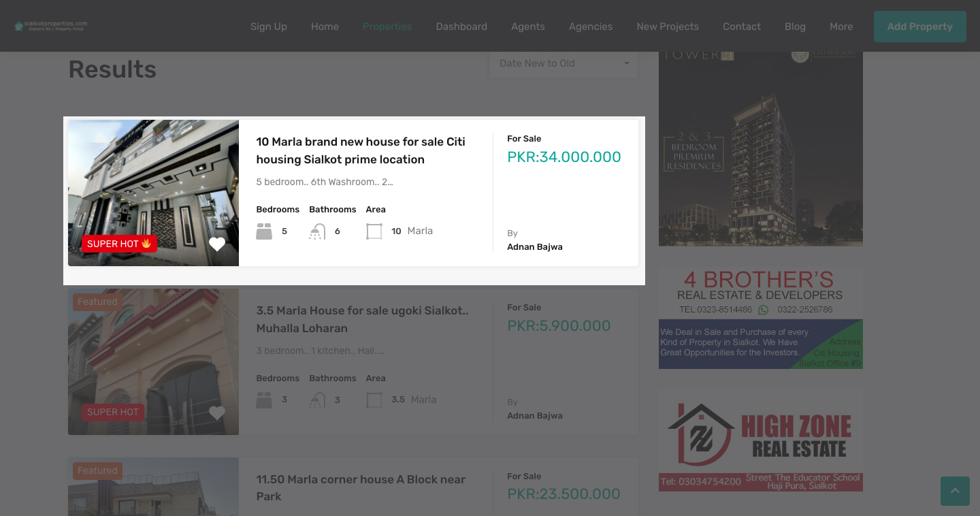980x516 pixels.
Task: Click the SUPER HOT badge on 10 Marla listing
Action: [119, 244]
